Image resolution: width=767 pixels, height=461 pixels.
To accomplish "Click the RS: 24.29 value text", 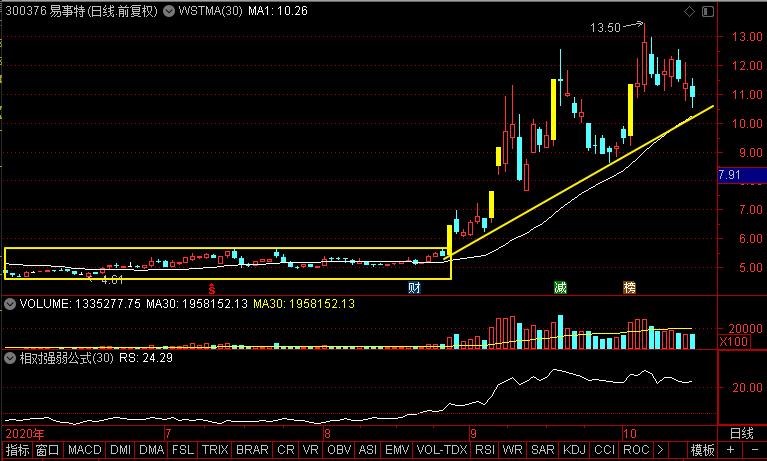I will coord(146,358).
